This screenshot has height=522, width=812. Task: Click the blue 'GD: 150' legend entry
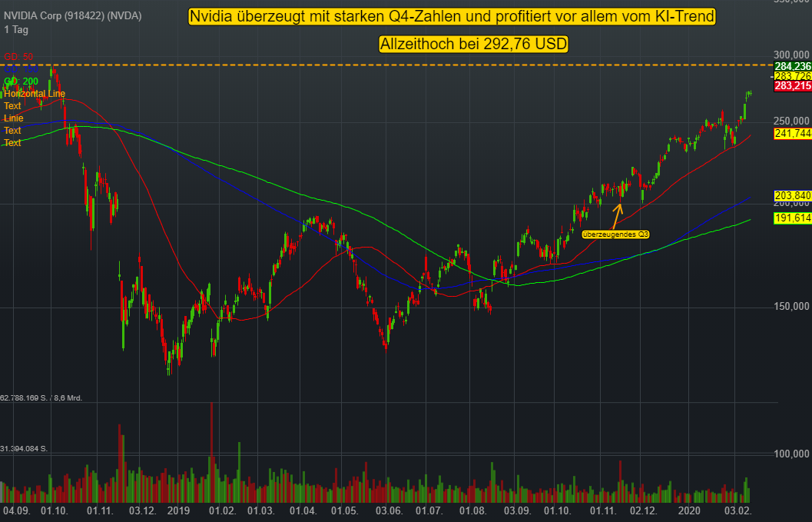(x=21, y=69)
